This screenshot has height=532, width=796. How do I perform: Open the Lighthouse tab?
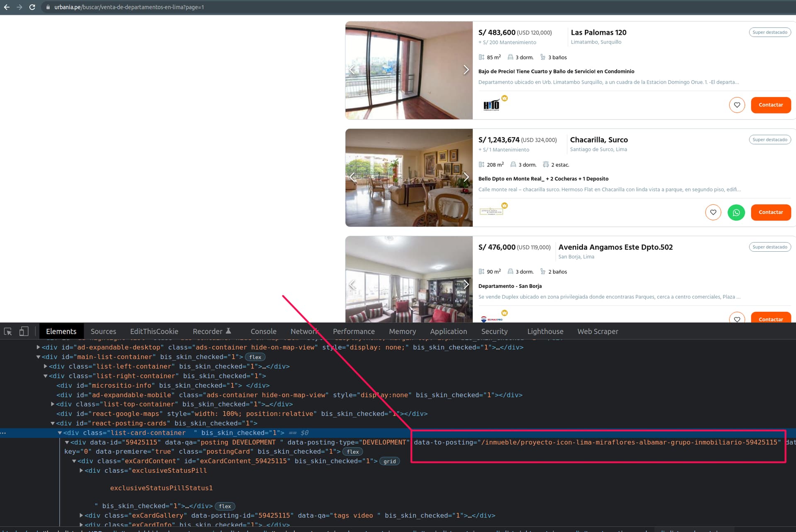click(545, 331)
